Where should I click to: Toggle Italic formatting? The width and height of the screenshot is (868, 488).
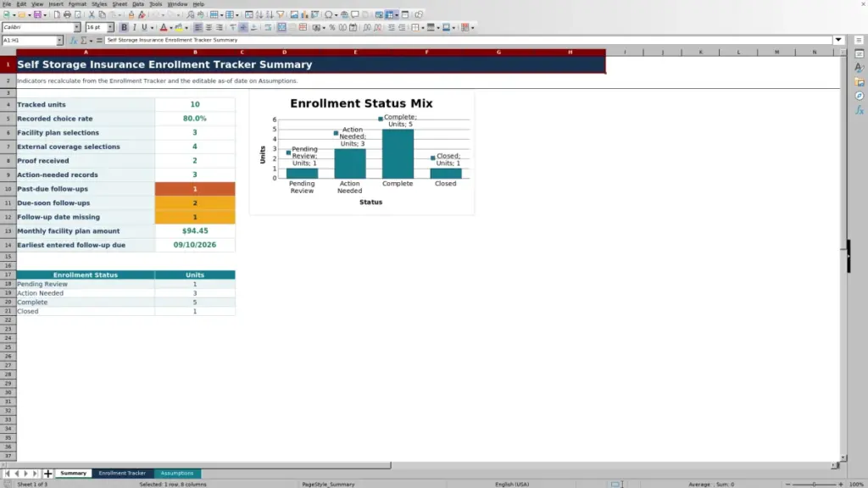tap(134, 28)
